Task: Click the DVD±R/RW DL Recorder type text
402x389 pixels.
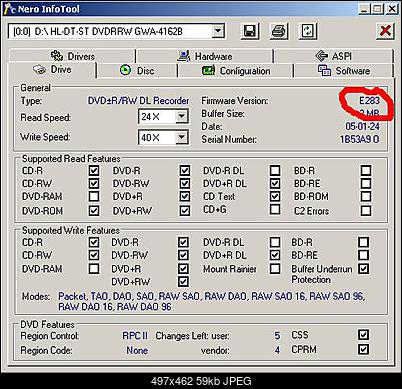Action: click(x=138, y=101)
